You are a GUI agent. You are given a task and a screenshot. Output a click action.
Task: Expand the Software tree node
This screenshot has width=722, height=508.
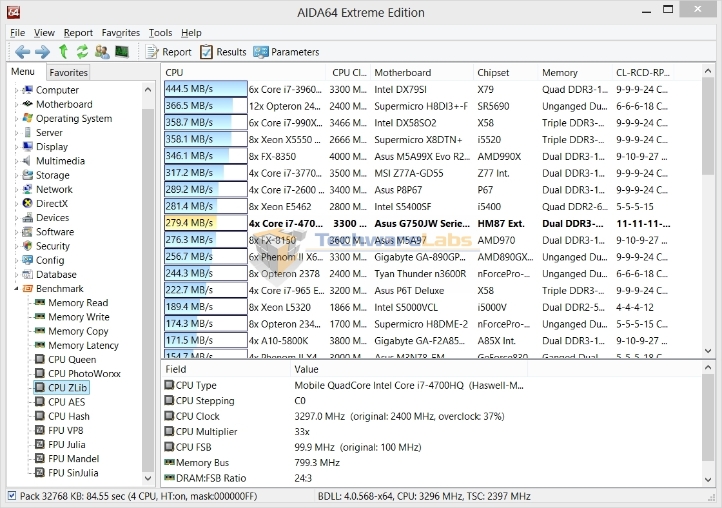[16, 232]
